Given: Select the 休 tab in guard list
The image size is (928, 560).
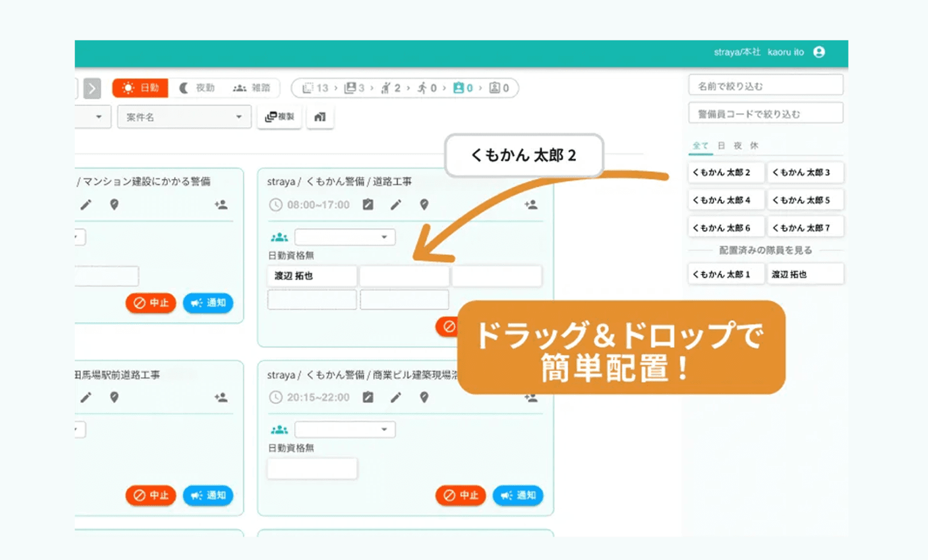Looking at the screenshot, I should 754,146.
